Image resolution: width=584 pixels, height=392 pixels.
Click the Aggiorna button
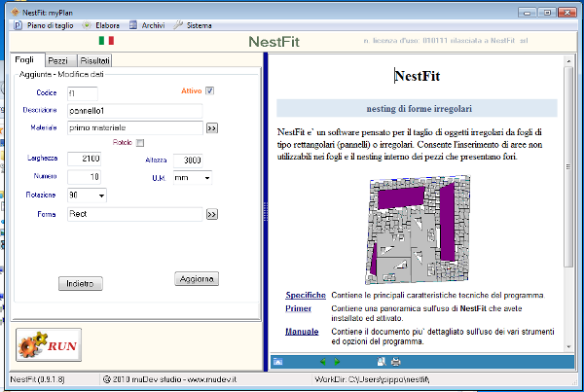[197, 279]
